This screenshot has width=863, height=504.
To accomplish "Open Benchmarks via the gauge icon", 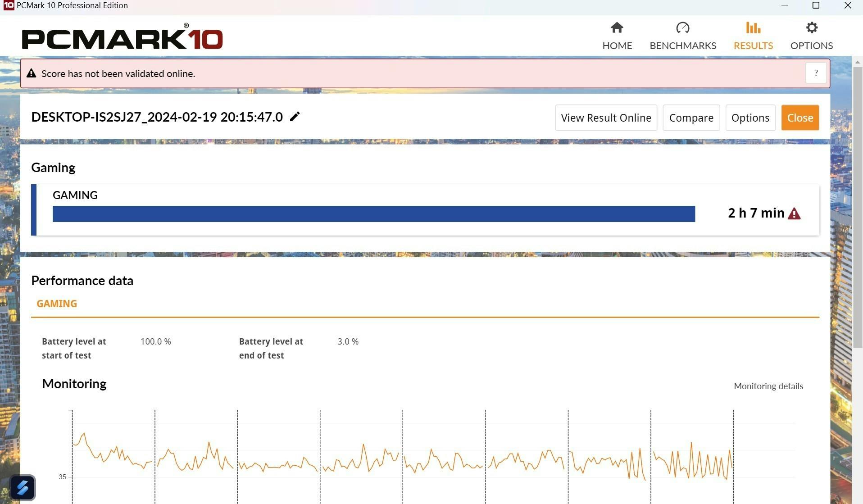I will 682,28.
